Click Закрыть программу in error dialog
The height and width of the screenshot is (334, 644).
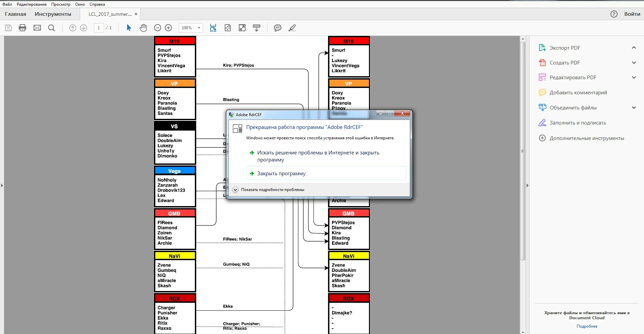pyautogui.click(x=326, y=174)
